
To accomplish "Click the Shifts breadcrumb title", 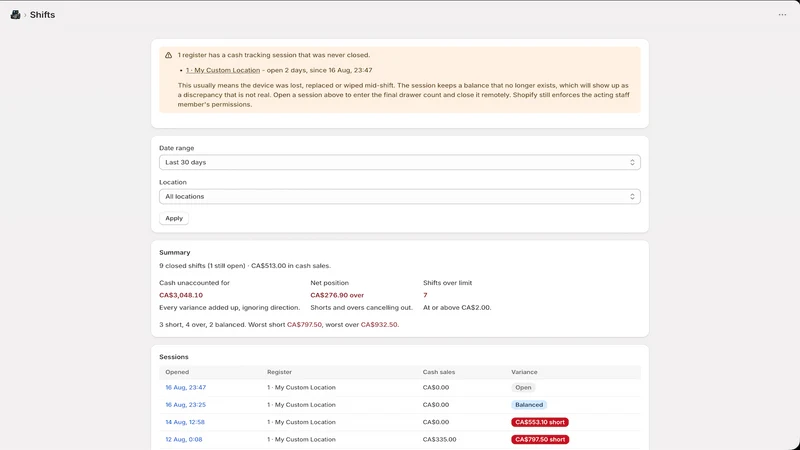I will [42, 15].
